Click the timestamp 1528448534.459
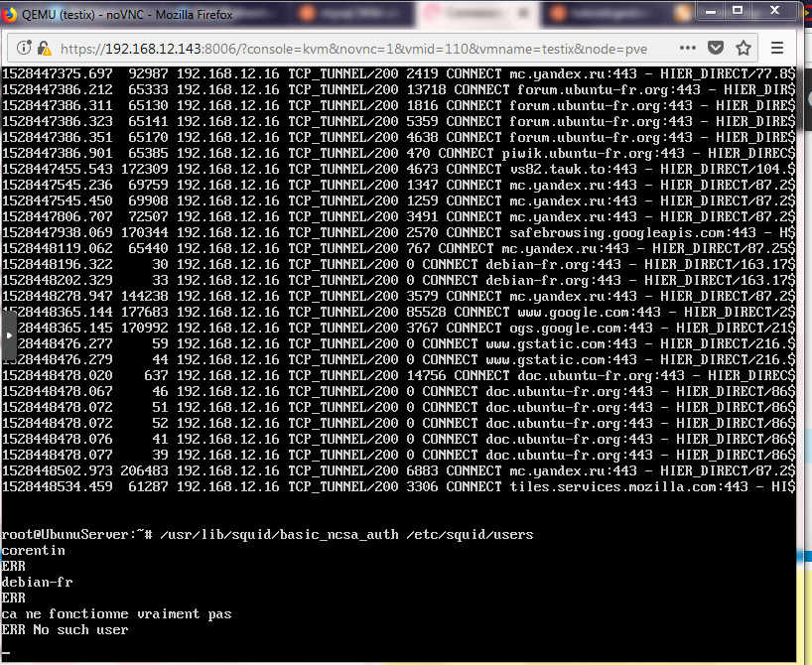The width and height of the screenshot is (812, 665). click(x=58, y=486)
